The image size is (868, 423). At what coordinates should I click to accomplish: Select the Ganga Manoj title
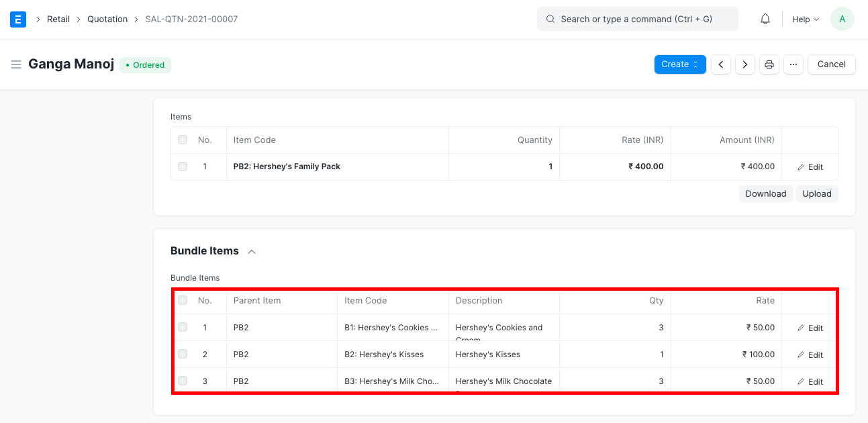pos(71,64)
